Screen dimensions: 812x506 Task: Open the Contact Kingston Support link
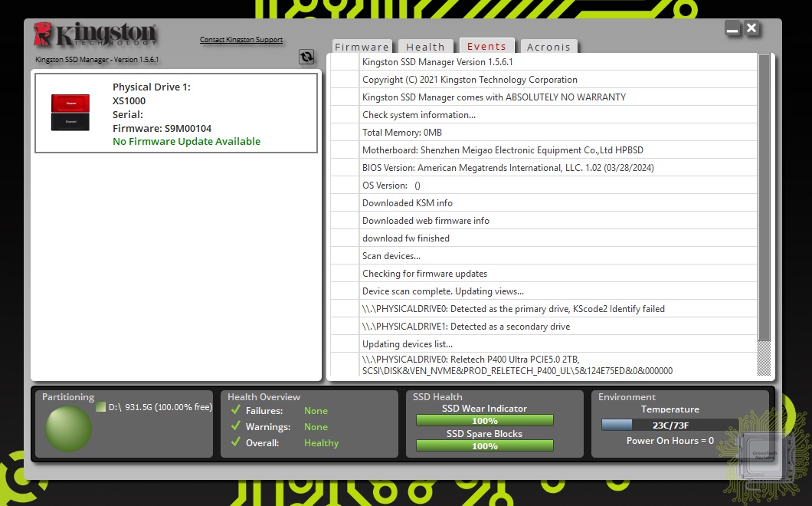(x=241, y=40)
